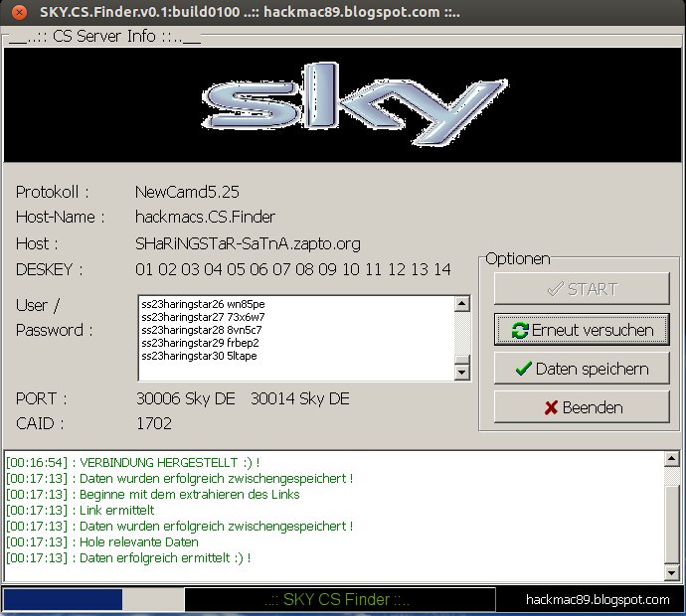The image size is (686, 616).
Task: Save data via Daten speichern label
Action: pos(592,369)
